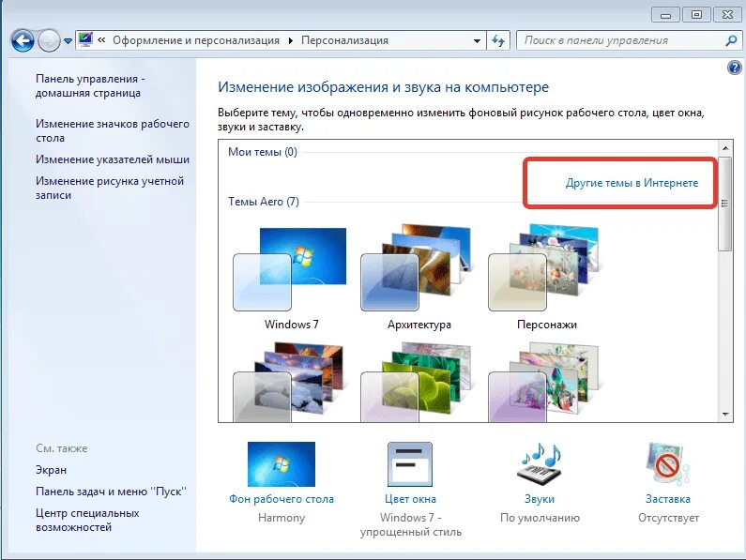Click the Фон рабочего стола link
The height and width of the screenshot is (560, 746).
[x=282, y=499]
